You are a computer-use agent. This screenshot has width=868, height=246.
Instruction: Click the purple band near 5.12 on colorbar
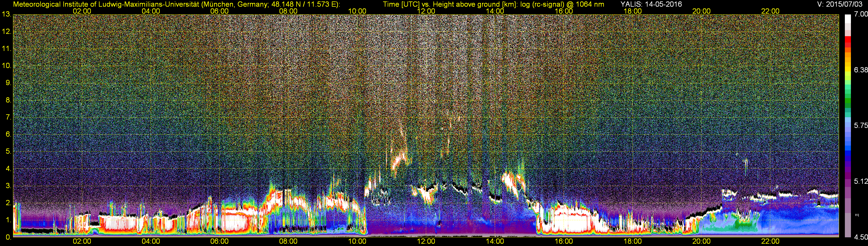tap(848, 181)
